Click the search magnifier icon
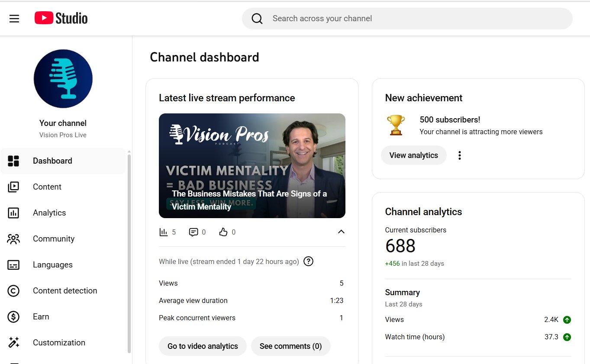This screenshot has width=590, height=364. (257, 18)
